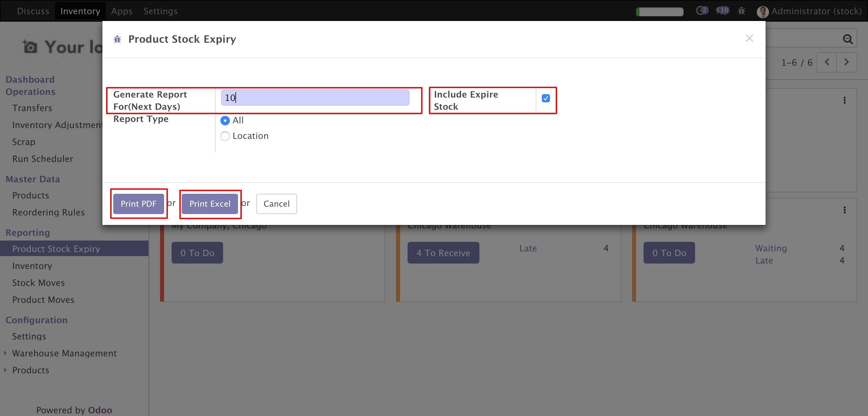Open the conversations icon with badge 10

pyautogui.click(x=722, y=11)
